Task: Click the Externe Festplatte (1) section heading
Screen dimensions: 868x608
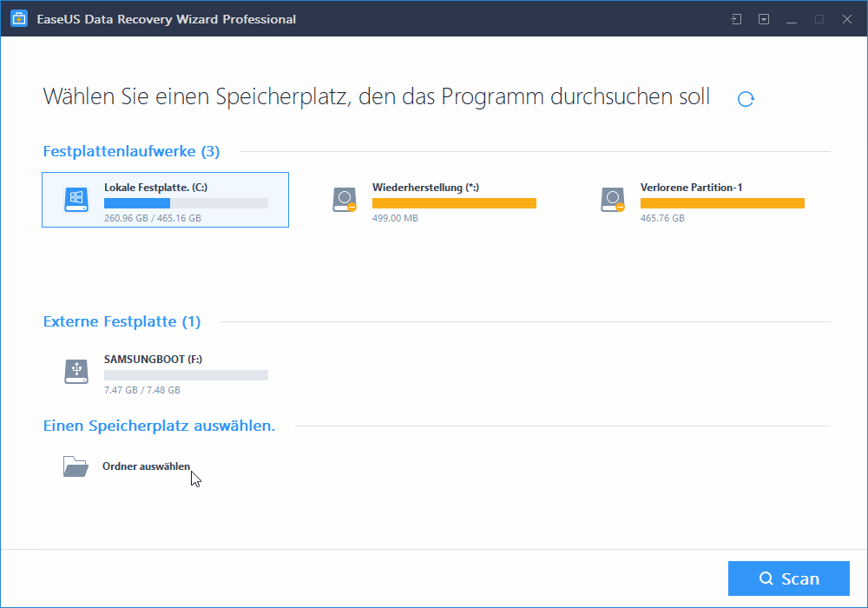Action: click(x=122, y=321)
